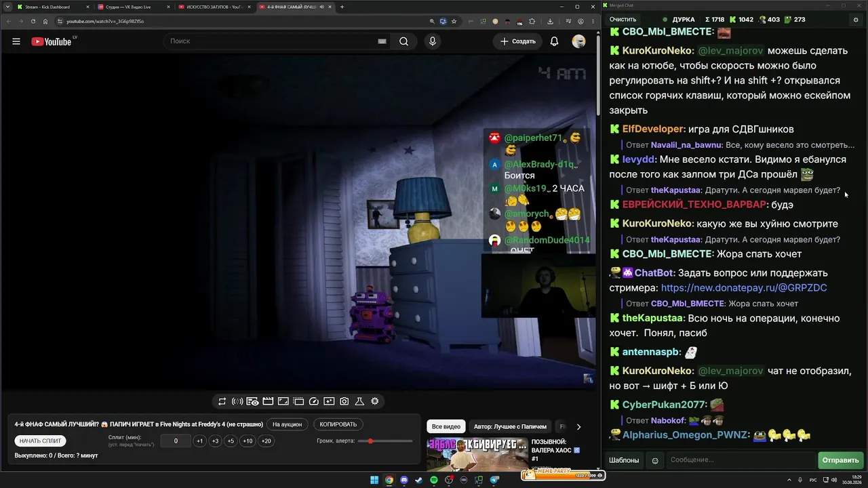Add 10 minutes to the split
Screen dimensions: 868x488
pyautogui.click(x=248, y=441)
